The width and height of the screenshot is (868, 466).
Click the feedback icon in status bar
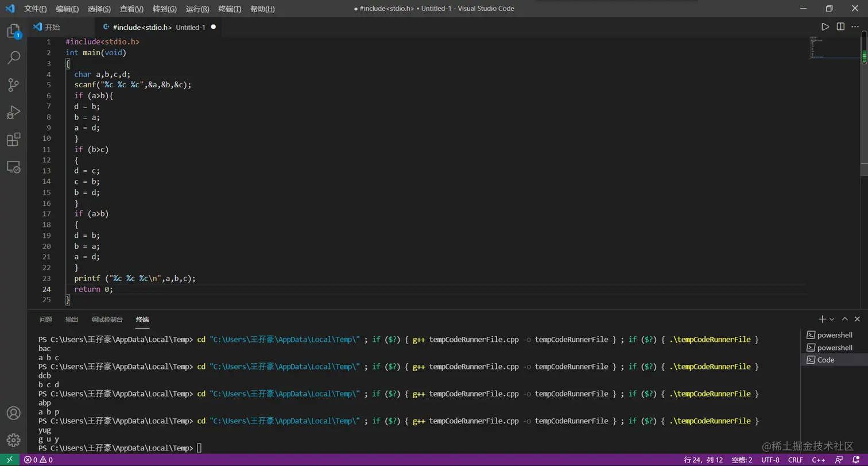[x=839, y=460]
